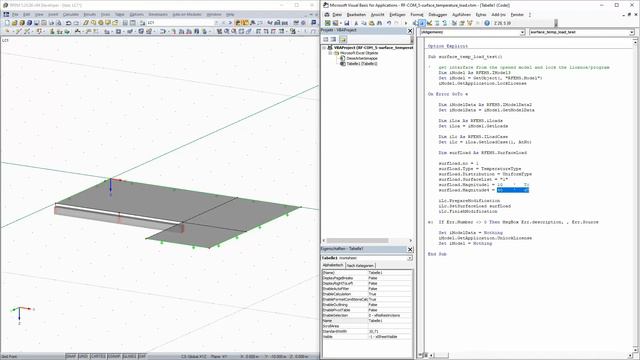
Task: Open the surface_temp_load_test procedure dropdown
Action: click(631, 32)
